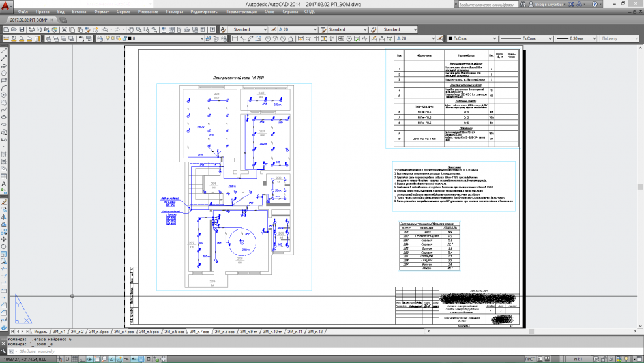
Task: Click the Undo arrow icon
Action: coord(106,30)
